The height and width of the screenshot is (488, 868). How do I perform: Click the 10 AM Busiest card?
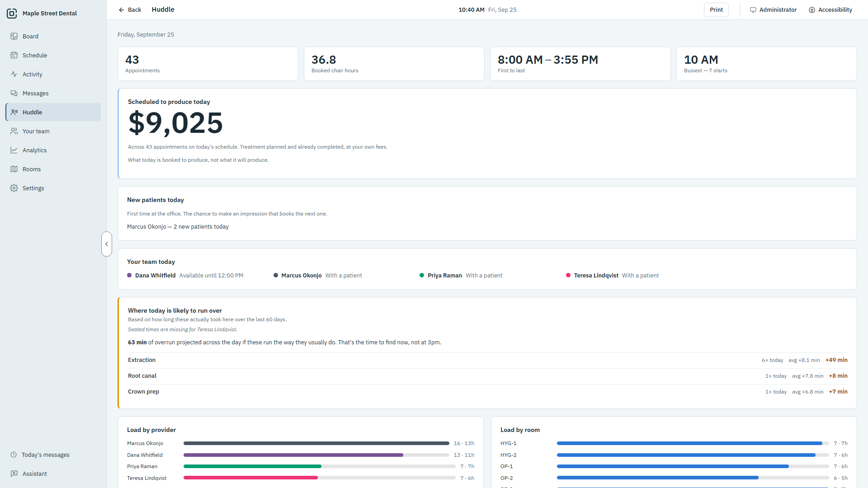pyautogui.click(x=766, y=64)
